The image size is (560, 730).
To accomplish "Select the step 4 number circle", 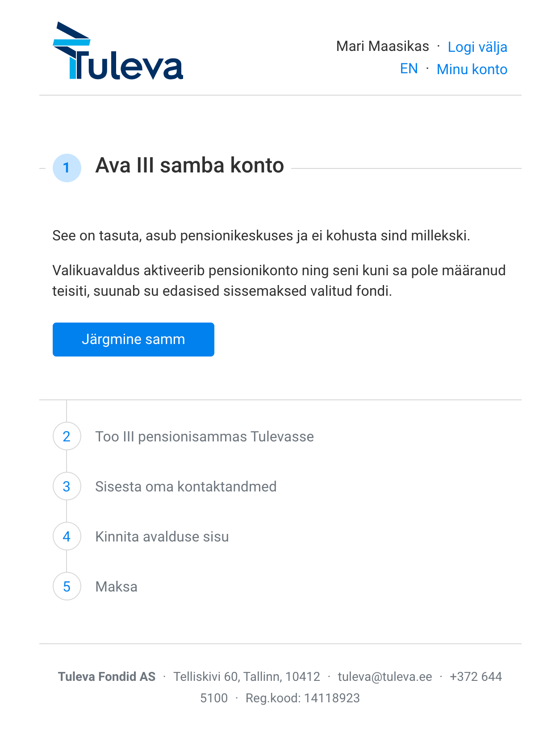I will 67,537.
